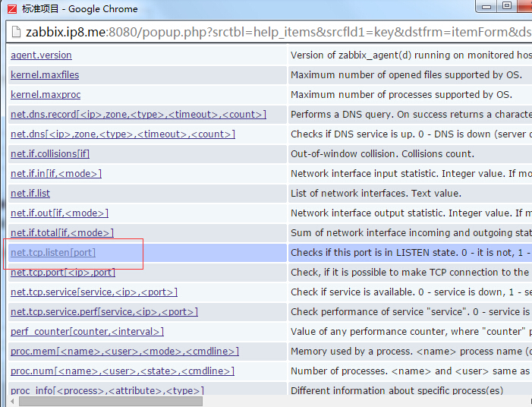Image resolution: width=532 pixels, height=407 pixels.
Task: Click the scrollbar left arrow
Action: 12,401
